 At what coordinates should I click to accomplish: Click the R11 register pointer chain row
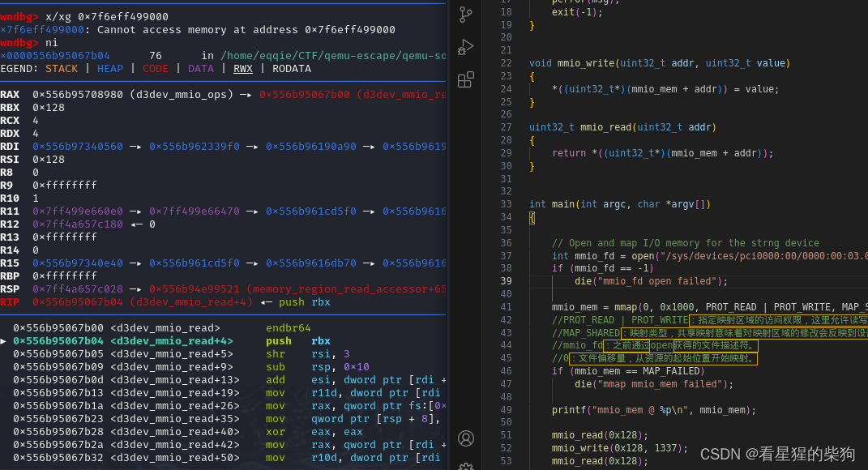pyautogui.click(x=223, y=211)
